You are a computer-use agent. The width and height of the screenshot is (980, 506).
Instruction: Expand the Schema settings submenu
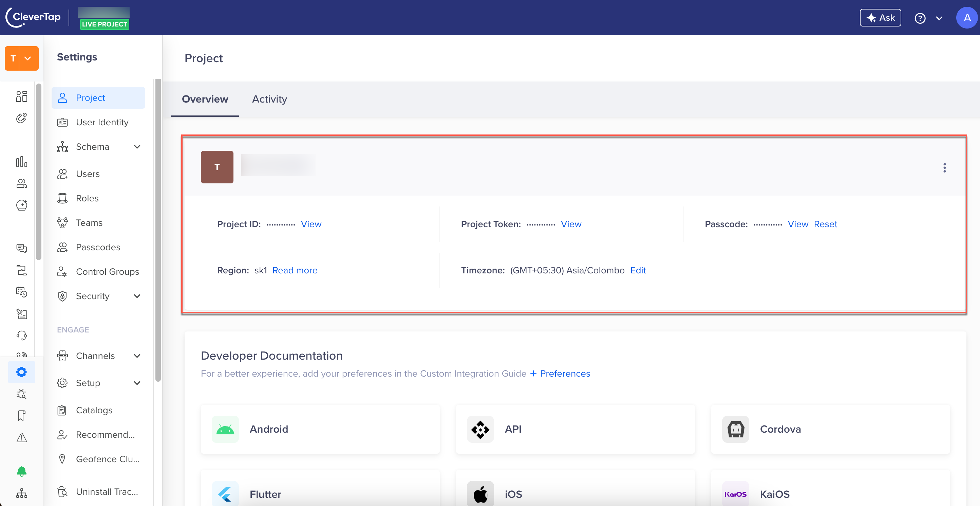coord(137,147)
